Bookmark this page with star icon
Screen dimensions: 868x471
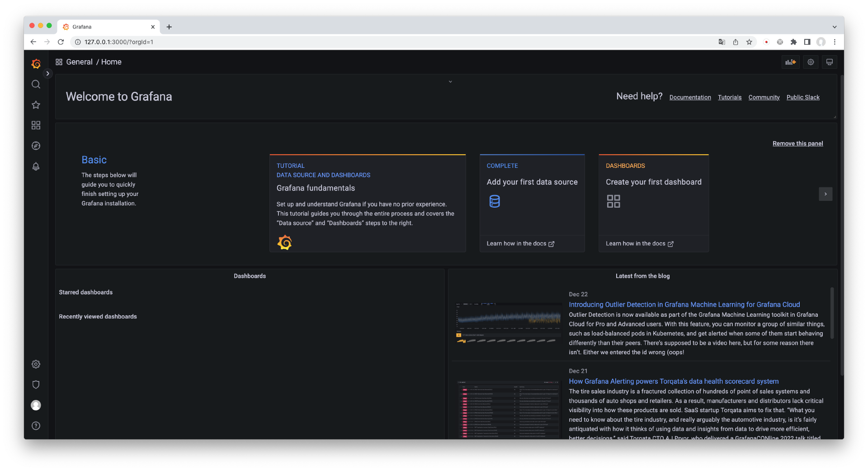(x=749, y=42)
